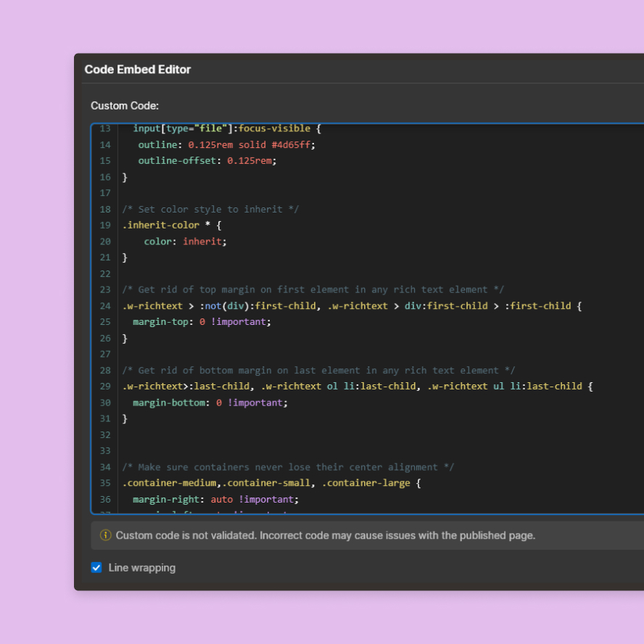Click the Line wrapping label text
Screen dimensions: 644x644
(x=141, y=568)
